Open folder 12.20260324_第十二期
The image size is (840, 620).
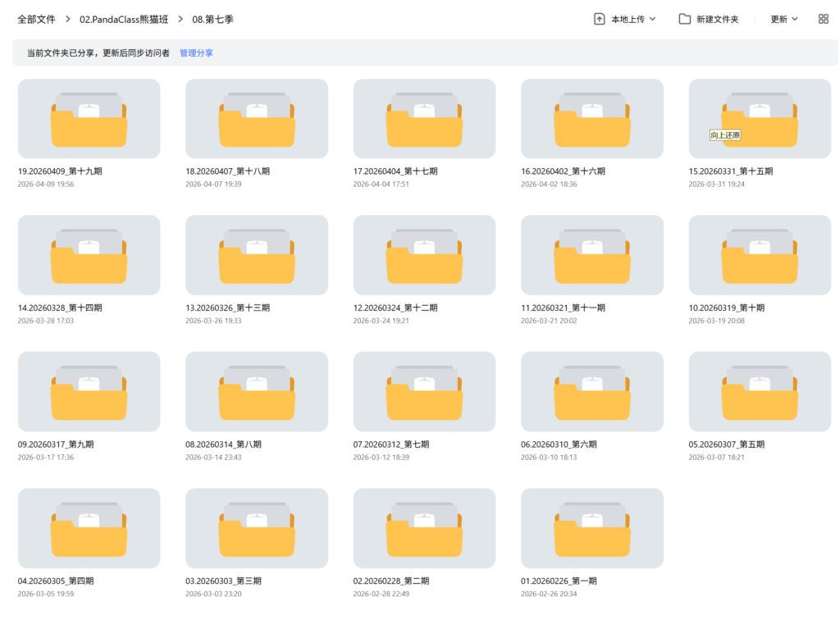[423, 254]
